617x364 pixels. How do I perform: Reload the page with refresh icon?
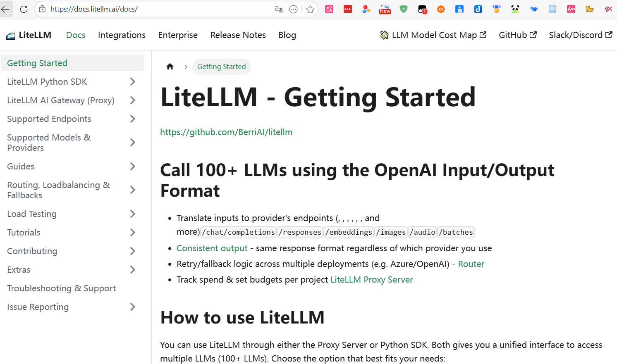point(24,9)
